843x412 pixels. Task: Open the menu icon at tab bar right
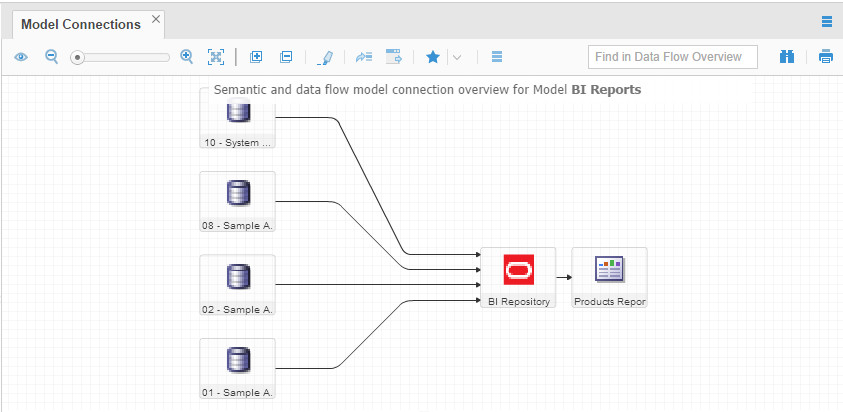coord(827,22)
